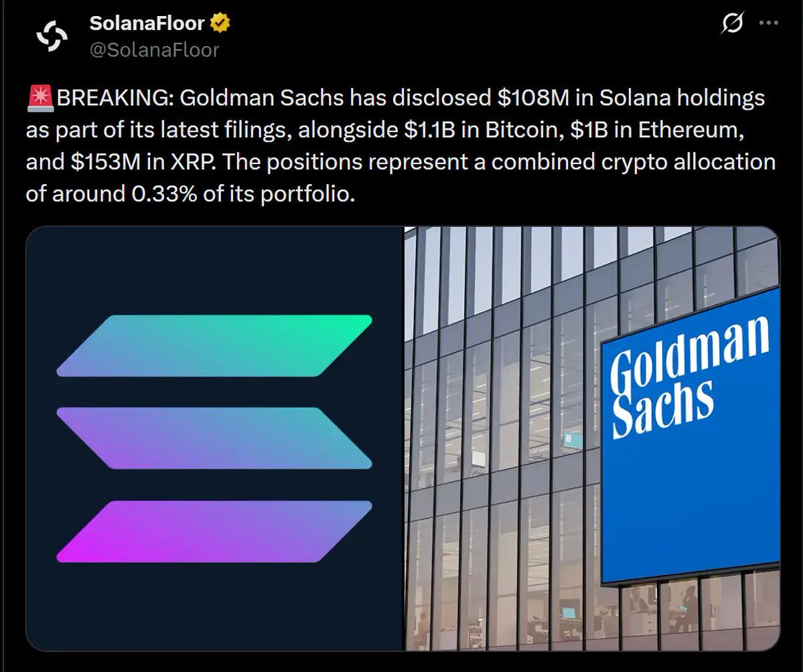The width and height of the screenshot is (803, 672).
Task: Open the @SolanaFloor handle link
Action: point(154,50)
